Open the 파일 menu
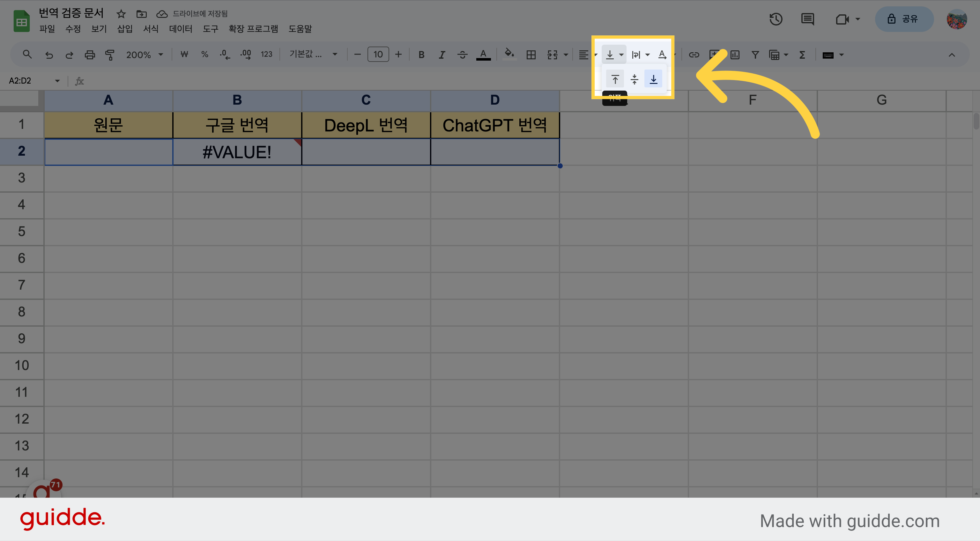The height and width of the screenshot is (541, 980). click(x=47, y=29)
